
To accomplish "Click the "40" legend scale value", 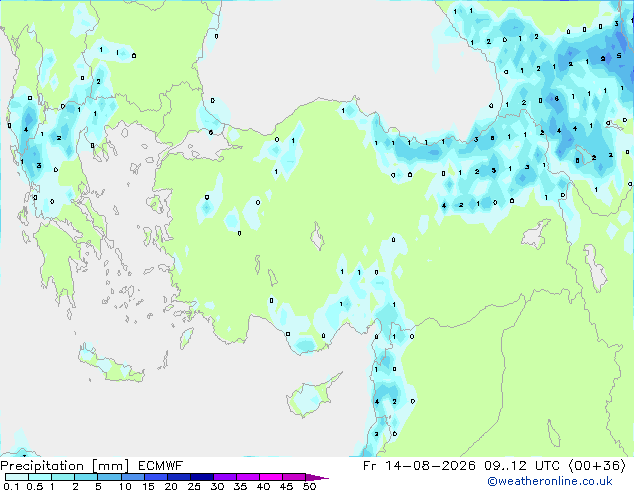I will (x=264, y=486).
